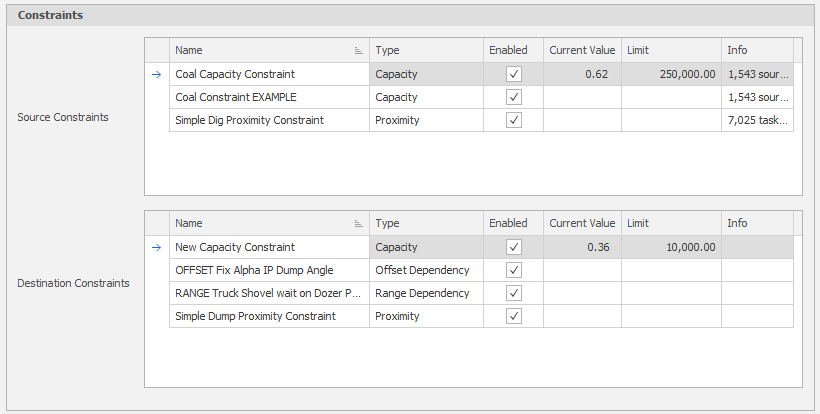Image resolution: width=820 pixels, height=414 pixels.
Task: Click row arrow beside New Capacity Constraint
Action: pos(156,247)
